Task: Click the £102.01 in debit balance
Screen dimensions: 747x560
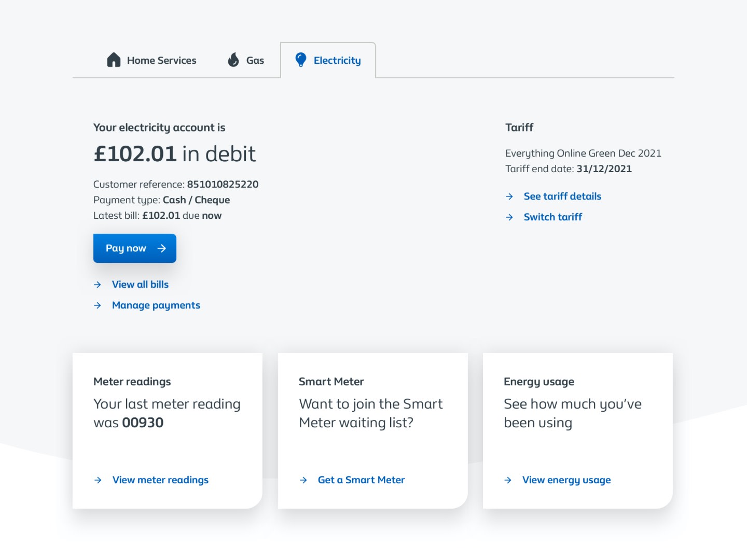Action: 174,154
